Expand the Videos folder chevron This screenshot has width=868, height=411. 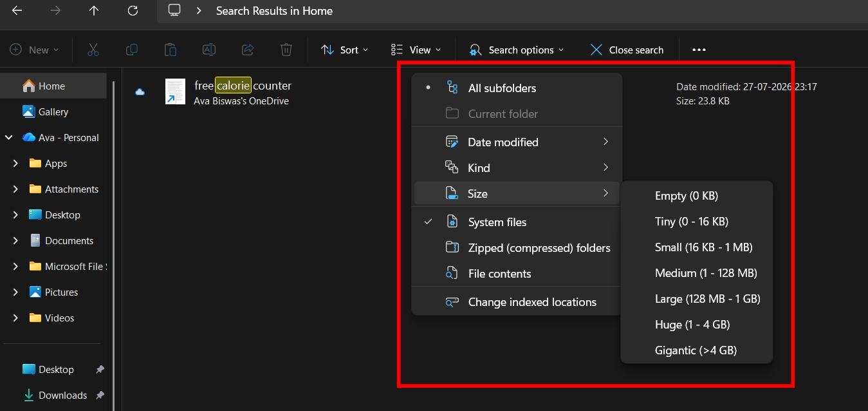[15, 318]
